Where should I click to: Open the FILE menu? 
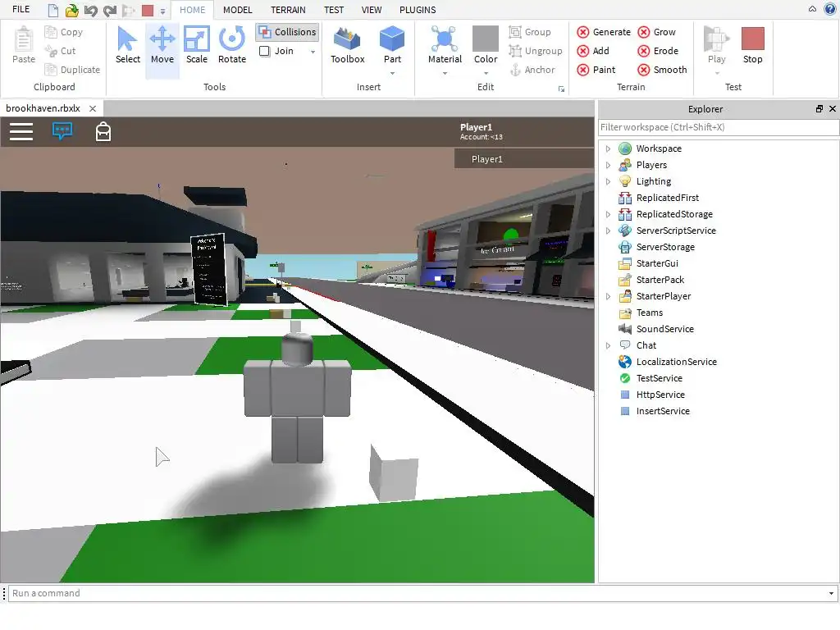click(x=21, y=10)
